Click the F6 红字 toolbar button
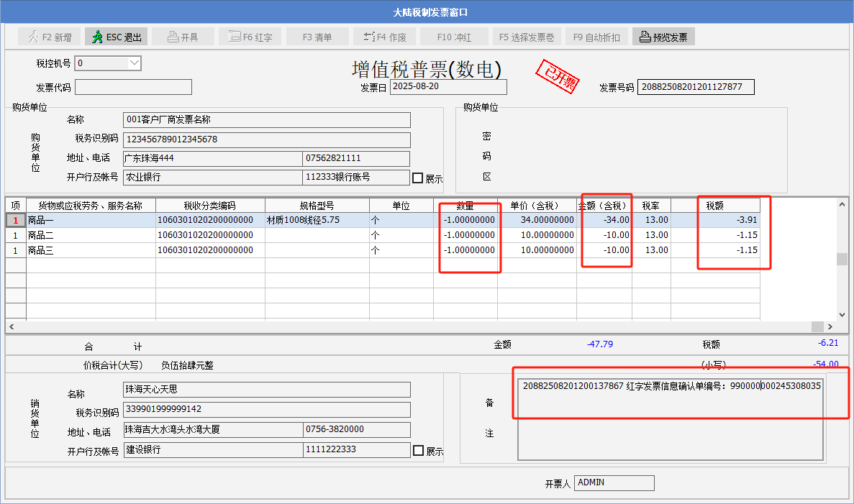 coord(250,37)
